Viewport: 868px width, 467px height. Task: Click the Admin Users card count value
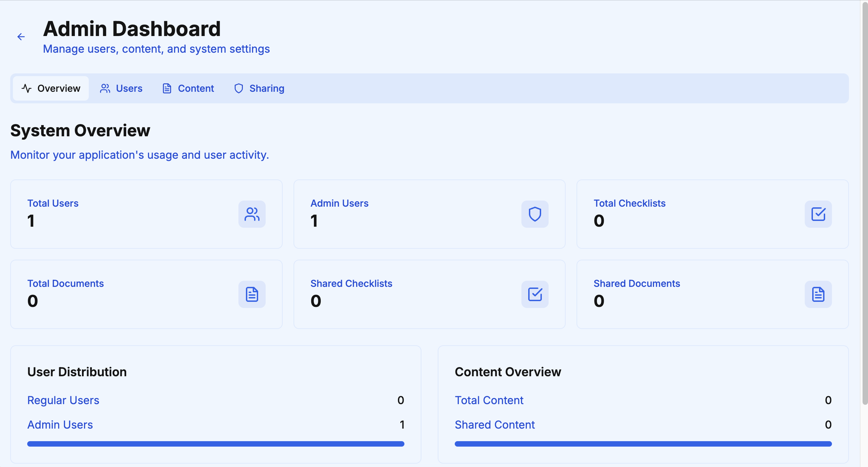tap(314, 221)
